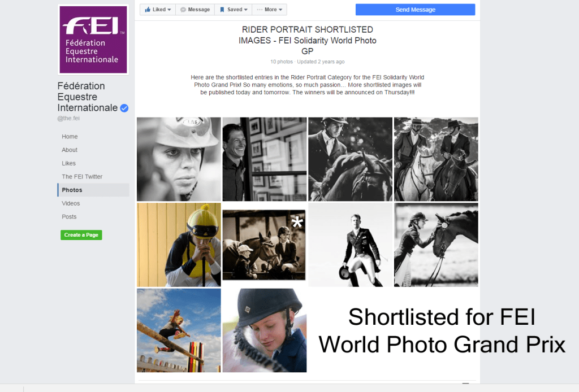Open Posts in the sidebar
579x392 pixels.
pyautogui.click(x=69, y=217)
